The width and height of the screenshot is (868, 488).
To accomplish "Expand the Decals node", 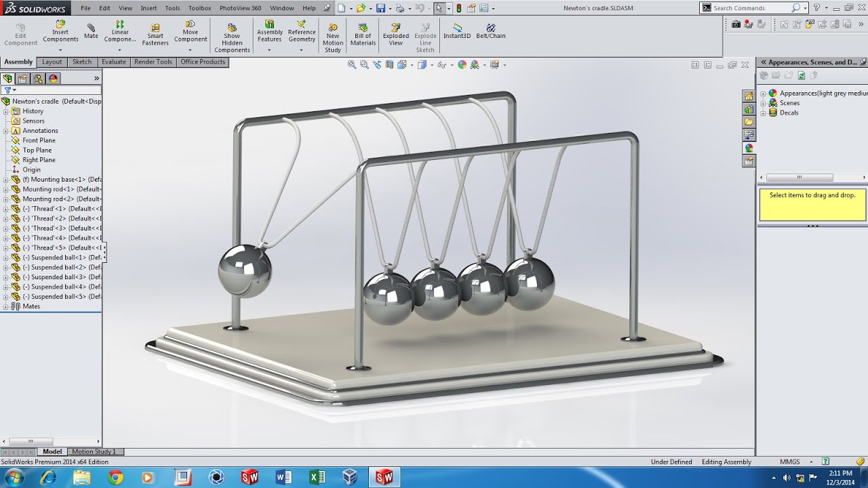I will point(763,113).
